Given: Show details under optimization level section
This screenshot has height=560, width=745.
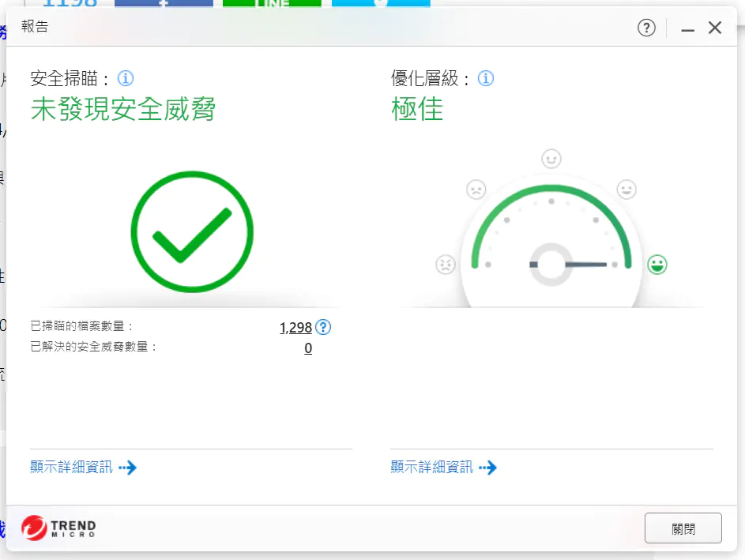Looking at the screenshot, I should (x=443, y=468).
